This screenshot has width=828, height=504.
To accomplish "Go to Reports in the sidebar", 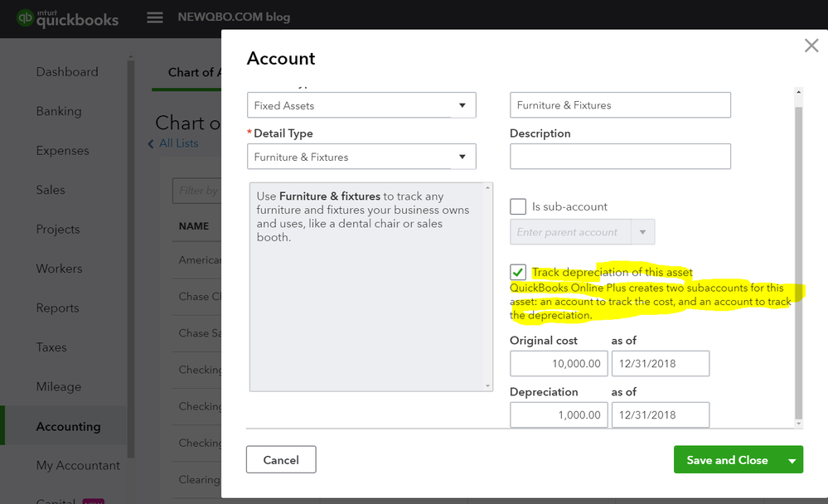I will click(58, 308).
